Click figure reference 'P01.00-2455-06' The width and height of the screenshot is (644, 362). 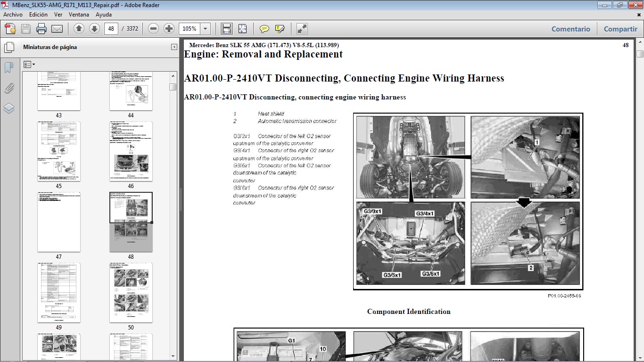(564, 296)
